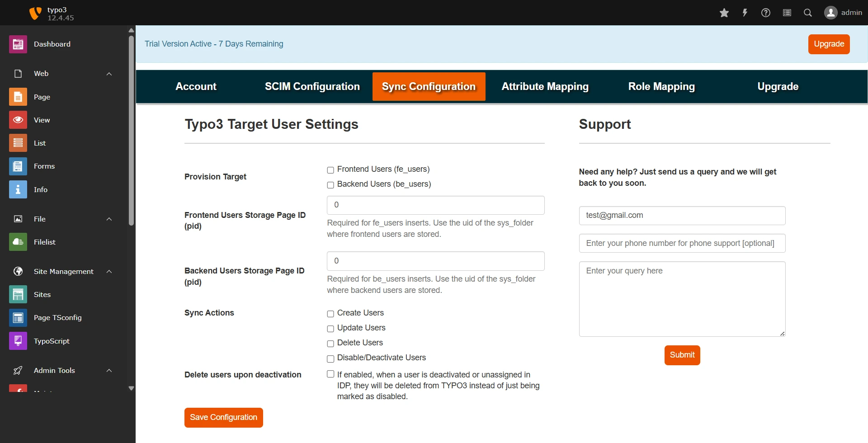868x443 pixels.
Task: Open the Sites module icon
Action: (x=18, y=294)
